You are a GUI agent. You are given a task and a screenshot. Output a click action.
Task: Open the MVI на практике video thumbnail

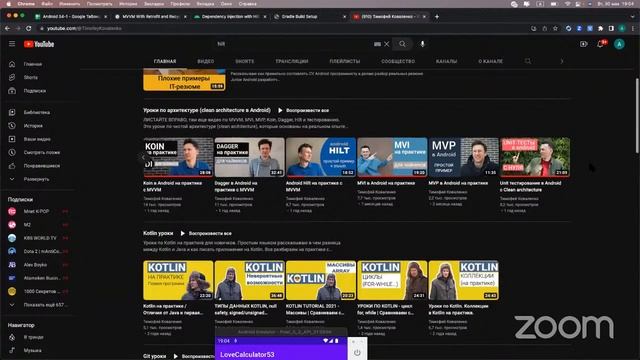pyautogui.click(x=392, y=157)
